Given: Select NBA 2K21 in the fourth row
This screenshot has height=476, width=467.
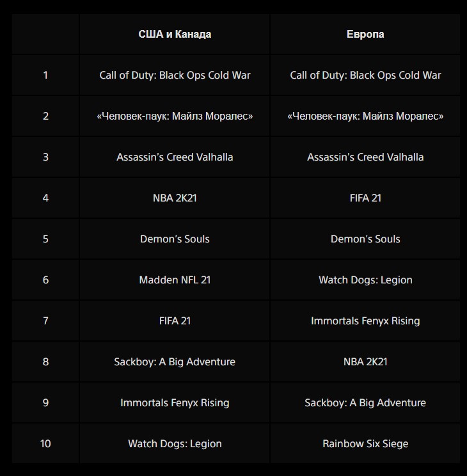Looking at the screenshot, I should point(175,198).
